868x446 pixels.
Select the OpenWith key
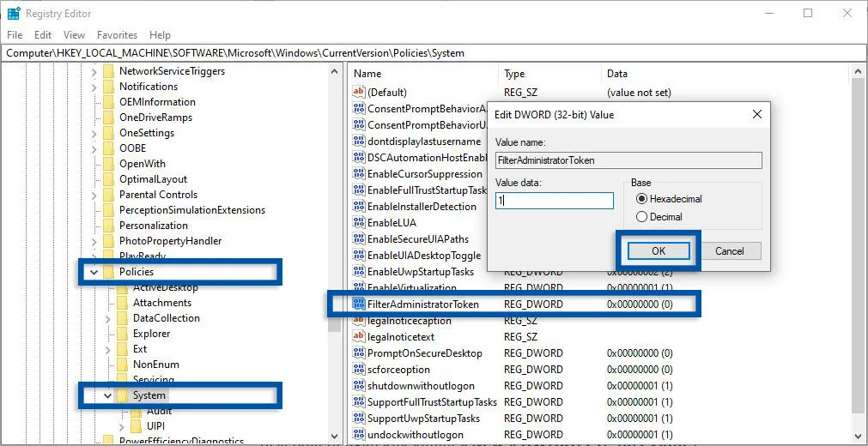tap(143, 164)
